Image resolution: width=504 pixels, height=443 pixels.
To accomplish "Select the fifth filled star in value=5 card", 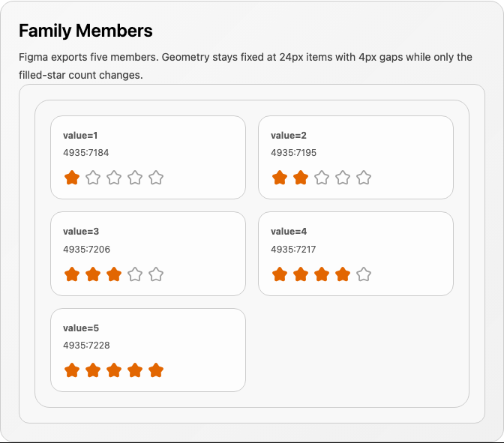I will 156,370.
